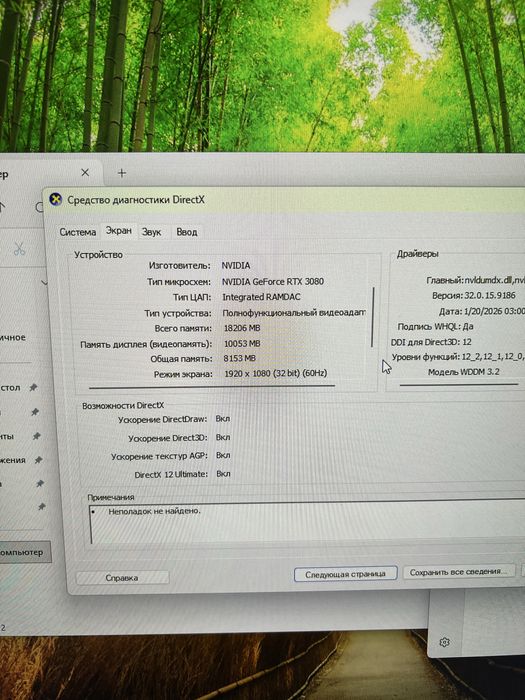This screenshot has height=700, width=525.
Task: Click the Примечания text box
Action: (x=307, y=523)
